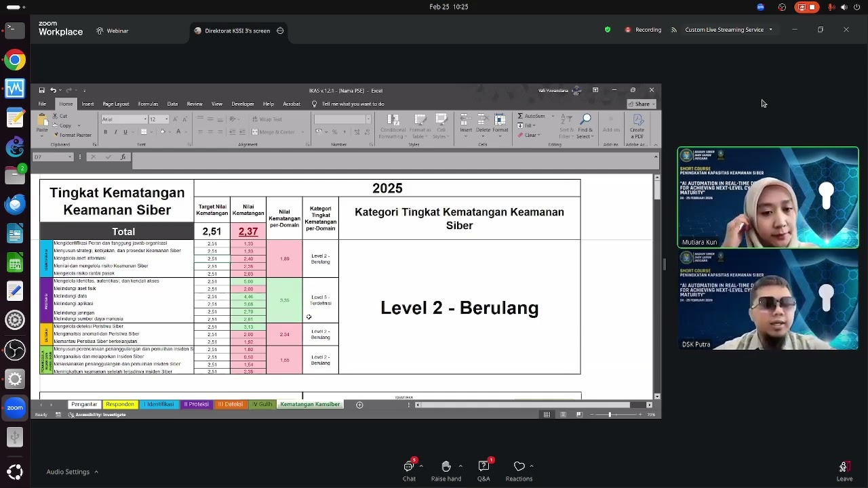Switch to the Insert ribbon tab
868x488 pixels.
[87, 104]
